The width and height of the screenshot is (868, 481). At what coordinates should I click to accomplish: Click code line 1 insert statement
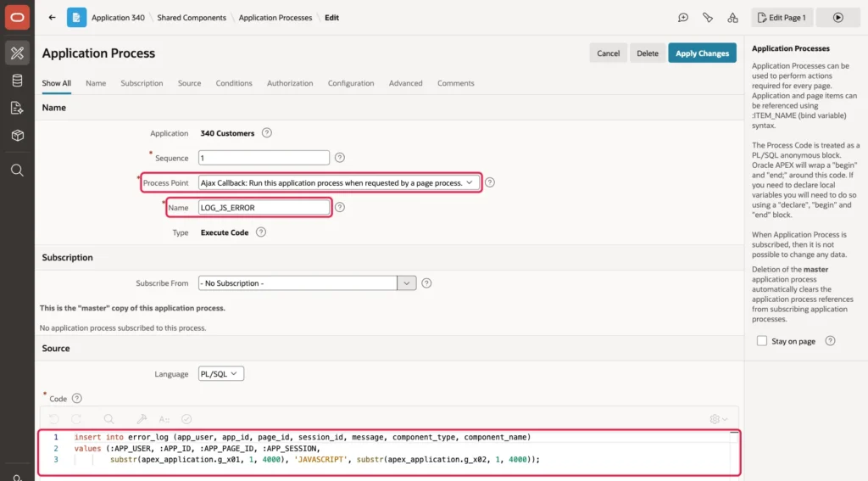pyautogui.click(x=303, y=437)
